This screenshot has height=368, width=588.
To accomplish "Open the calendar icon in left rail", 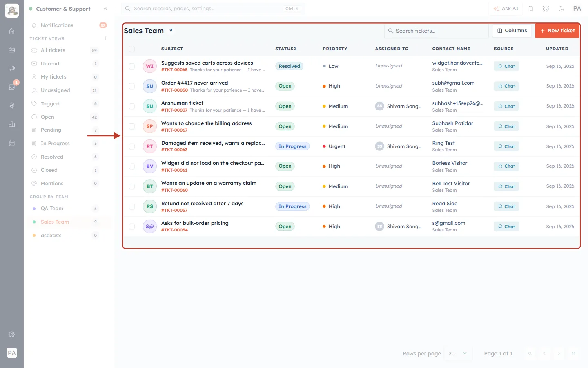I will [x=12, y=143].
